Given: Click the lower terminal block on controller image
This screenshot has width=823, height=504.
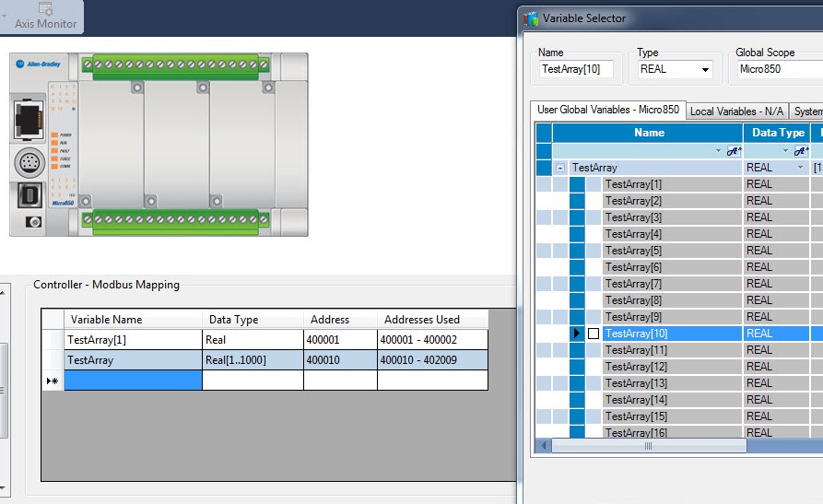Looking at the screenshot, I should 176,221.
